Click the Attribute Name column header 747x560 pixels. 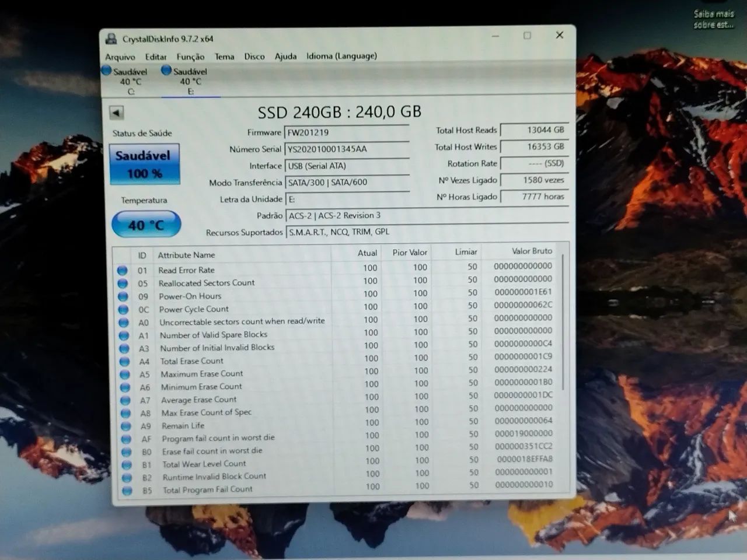click(242, 255)
